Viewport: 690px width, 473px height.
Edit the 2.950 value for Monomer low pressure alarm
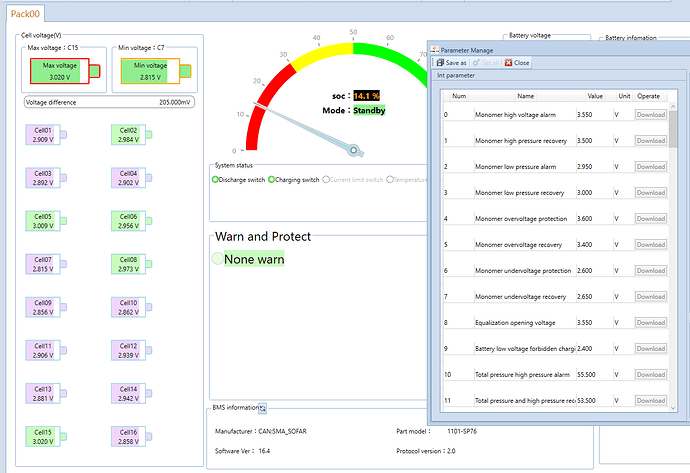pyautogui.click(x=595, y=167)
